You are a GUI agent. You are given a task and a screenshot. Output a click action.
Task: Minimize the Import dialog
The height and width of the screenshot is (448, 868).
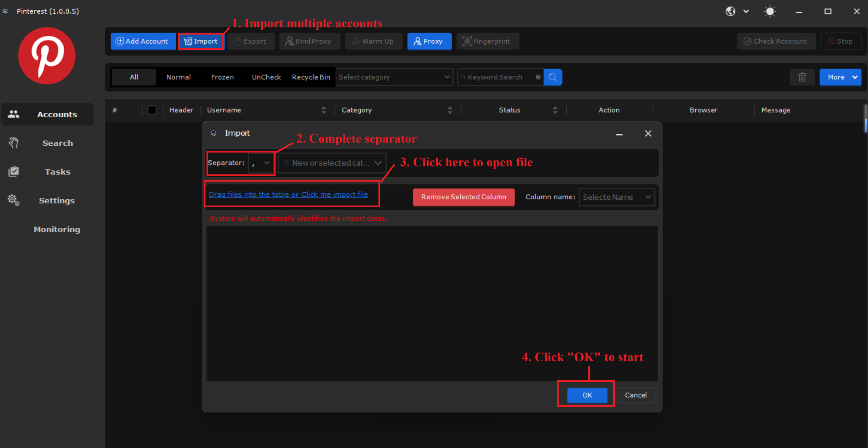point(619,134)
